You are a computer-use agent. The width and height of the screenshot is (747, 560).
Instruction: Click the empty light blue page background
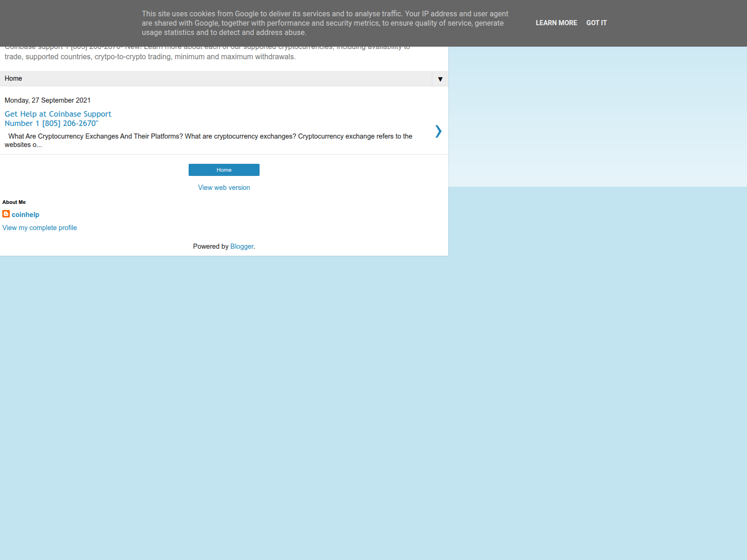[560, 373]
